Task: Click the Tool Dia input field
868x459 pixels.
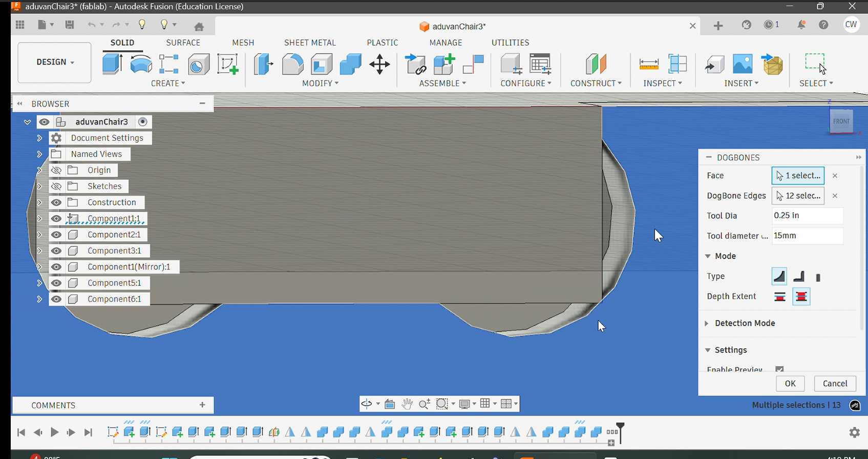Action: tap(807, 216)
